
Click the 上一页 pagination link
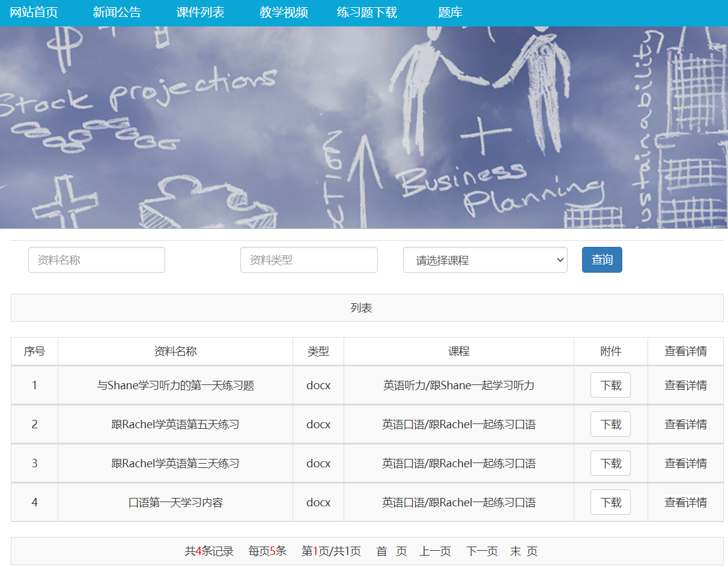[435, 551]
